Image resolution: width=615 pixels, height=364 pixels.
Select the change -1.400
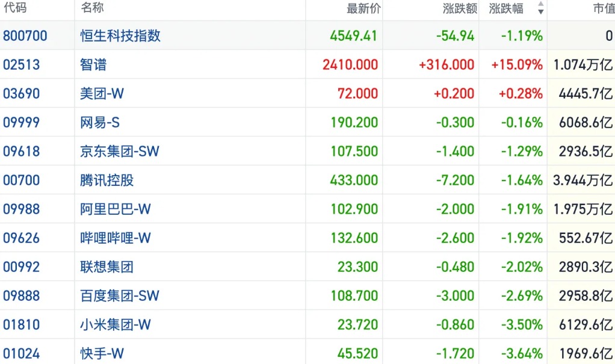tap(455, 152)
